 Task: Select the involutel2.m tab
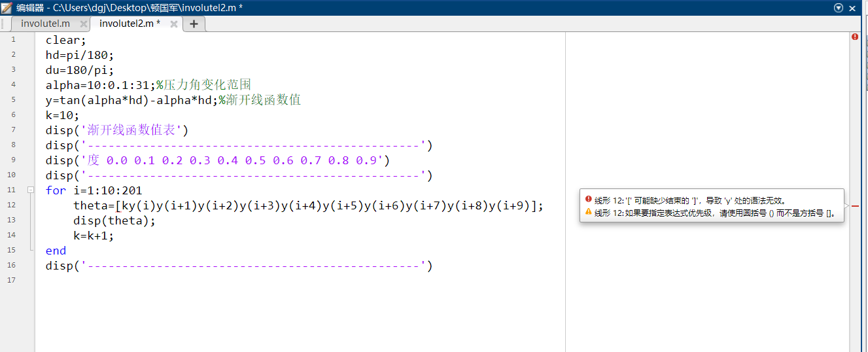[129, 24]
